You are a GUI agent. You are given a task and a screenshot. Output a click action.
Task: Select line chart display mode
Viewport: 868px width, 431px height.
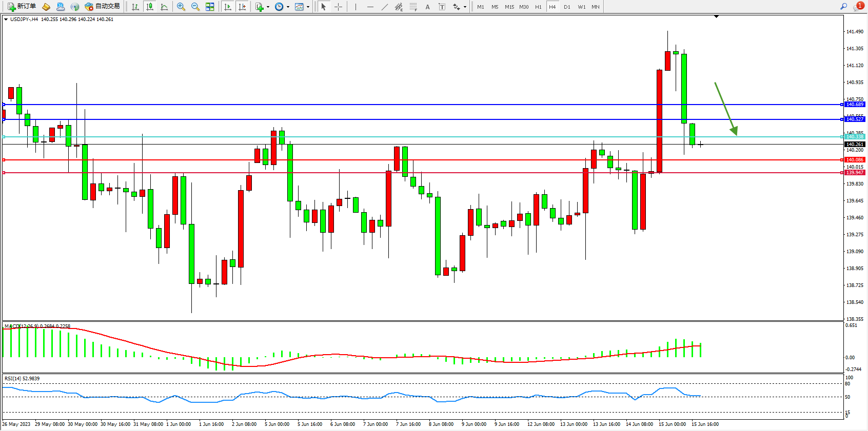point(164,7)
